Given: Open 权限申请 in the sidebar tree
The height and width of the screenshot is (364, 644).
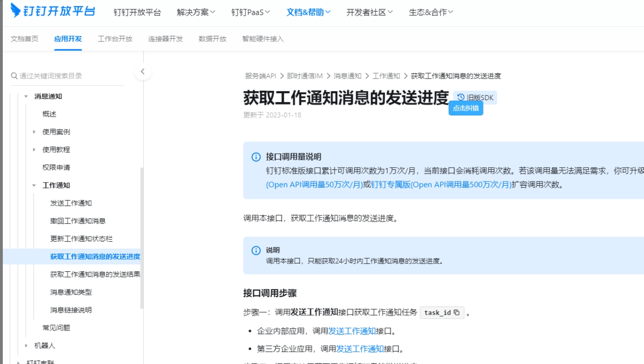Looking at the screenshot, I should (x=56, y=168).
